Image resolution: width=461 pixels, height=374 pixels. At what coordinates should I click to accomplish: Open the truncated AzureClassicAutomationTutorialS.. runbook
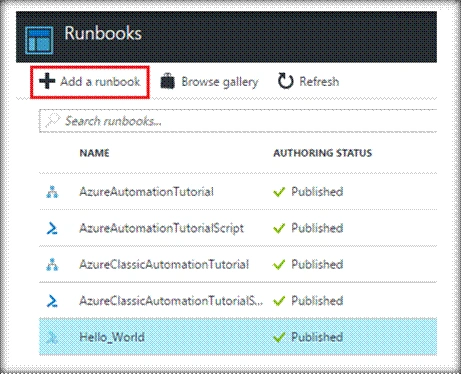(x=171, y=301)
